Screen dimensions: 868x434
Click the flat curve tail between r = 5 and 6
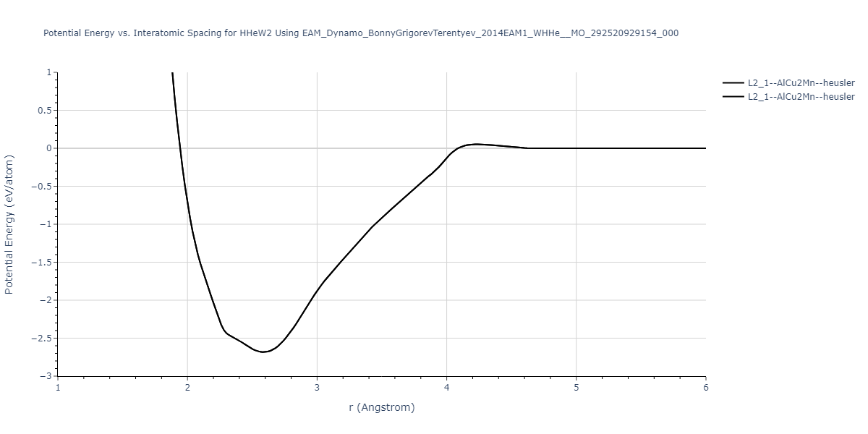click(640, 148)
